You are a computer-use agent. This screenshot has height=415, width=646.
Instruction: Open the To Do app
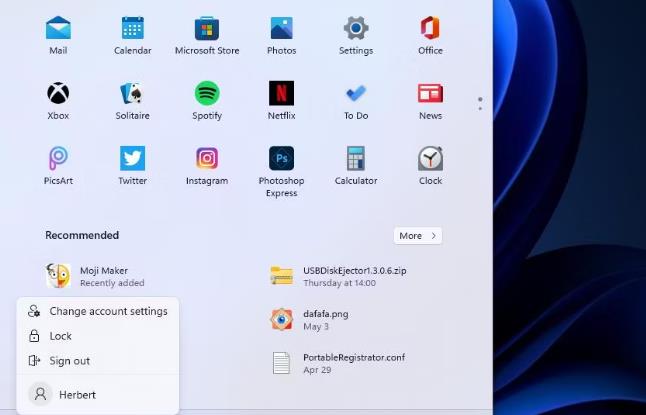[356, 101]
